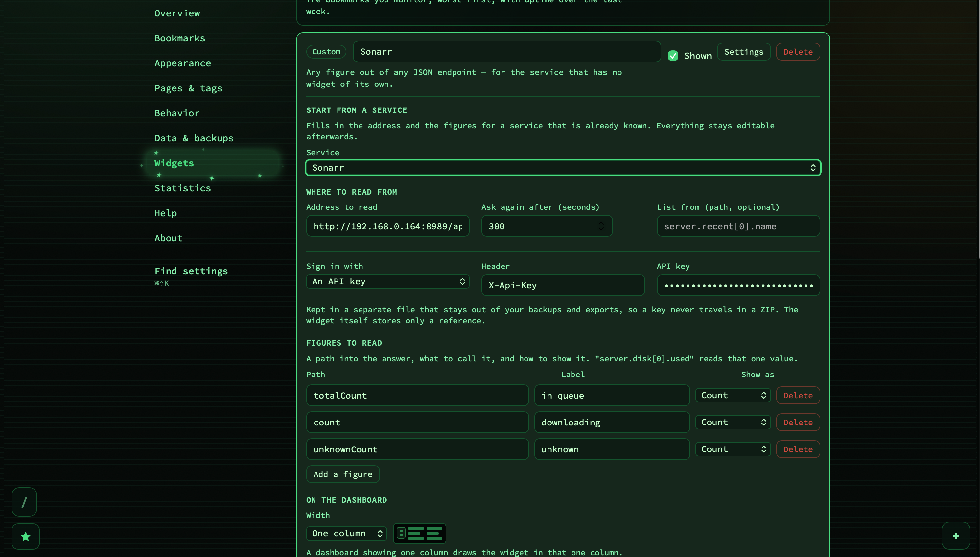Open the Statistics section
This screenshot has width=980, height=557.
click(182, 188)
